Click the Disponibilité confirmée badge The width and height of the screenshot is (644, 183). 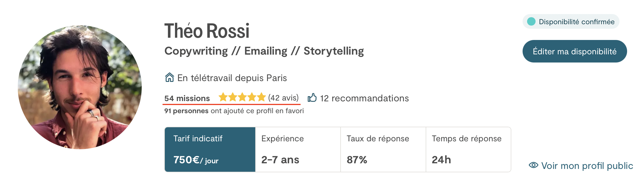tap(571, 21)
